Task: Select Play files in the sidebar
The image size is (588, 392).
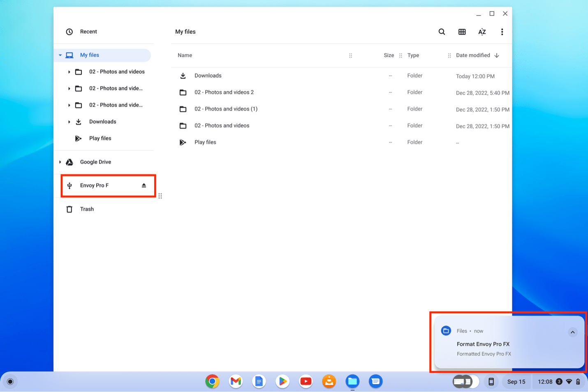Action: [100, 138]
